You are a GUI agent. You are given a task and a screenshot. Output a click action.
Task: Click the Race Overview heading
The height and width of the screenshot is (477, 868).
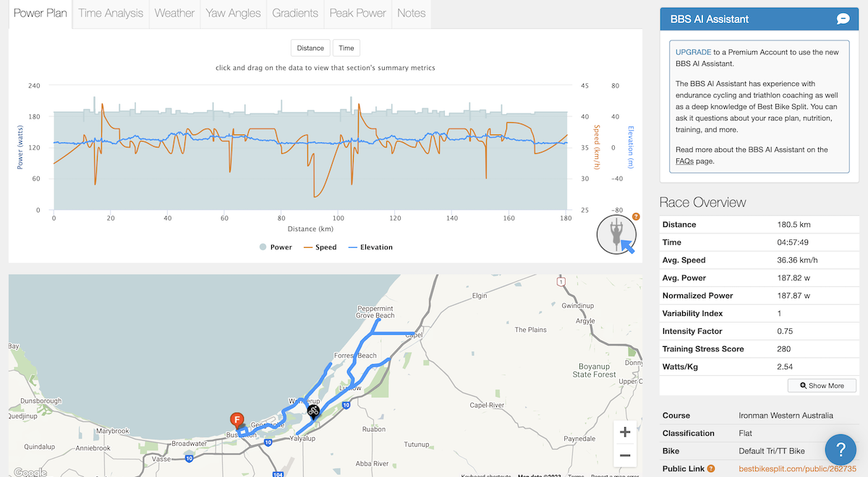[x=703, y=202]
